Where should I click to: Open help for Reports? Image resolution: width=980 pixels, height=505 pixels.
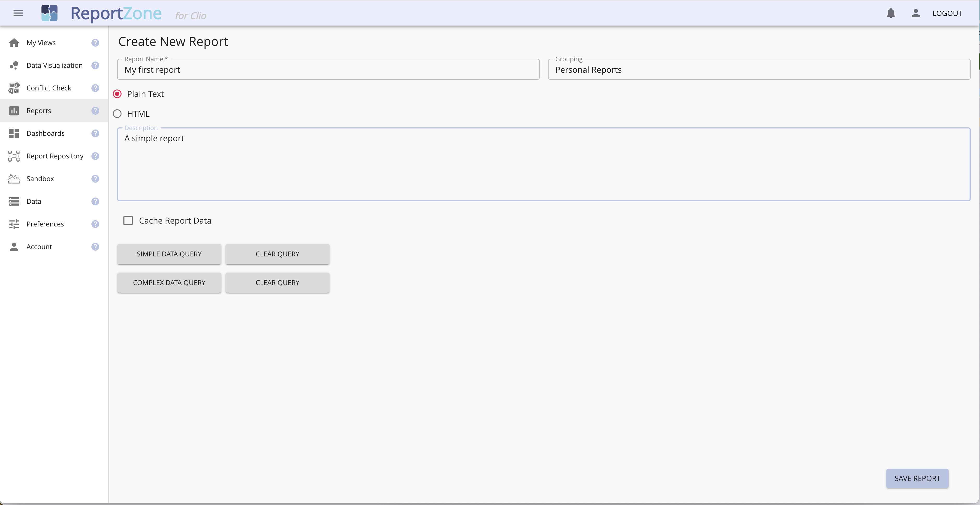(95, 111)
